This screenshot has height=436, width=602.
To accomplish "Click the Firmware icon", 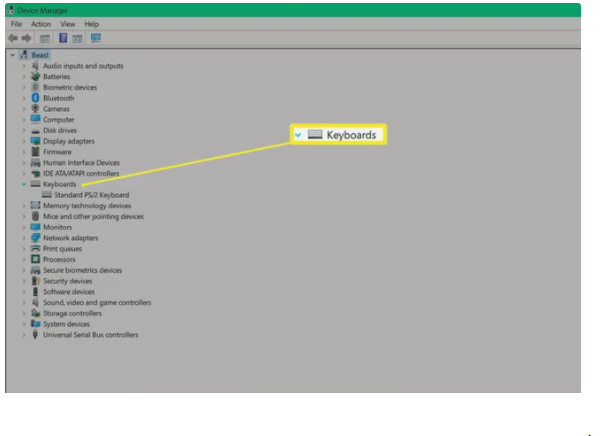I will click(35, 152).
